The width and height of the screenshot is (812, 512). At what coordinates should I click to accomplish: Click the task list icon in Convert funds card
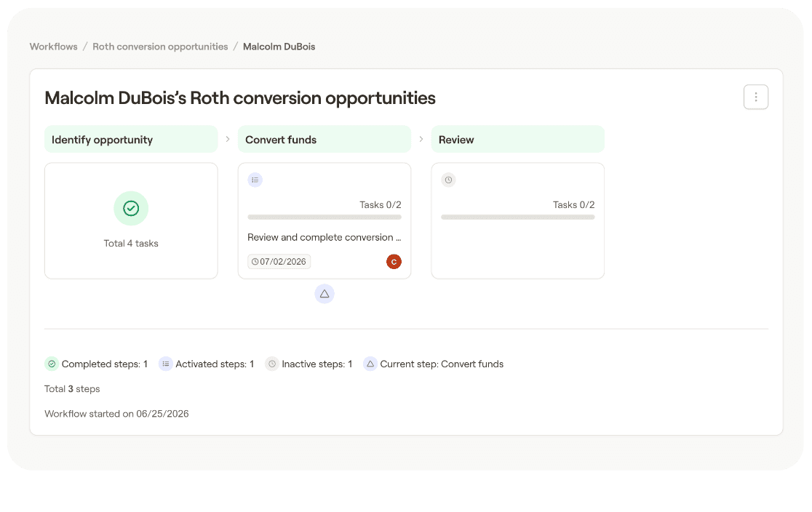coord(255,180)
